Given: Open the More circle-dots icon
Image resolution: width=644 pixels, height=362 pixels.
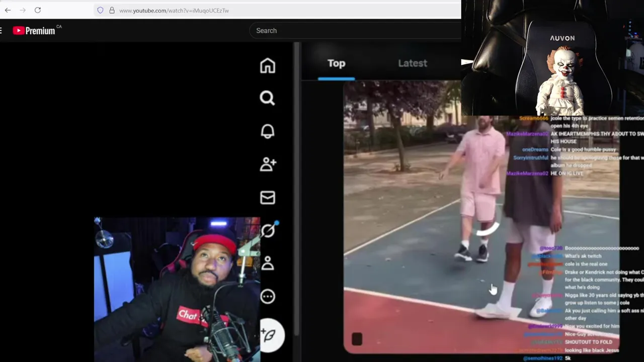Looking at the screenshot, I should 268,297.
